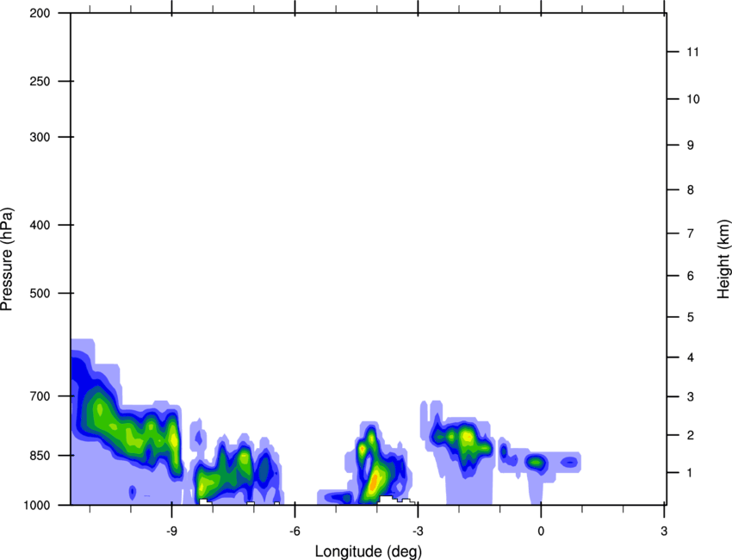Click the 'Longitude (deg)' axis title
The width and height of the screenshot is (732, 560).
[x=368, y=551]
